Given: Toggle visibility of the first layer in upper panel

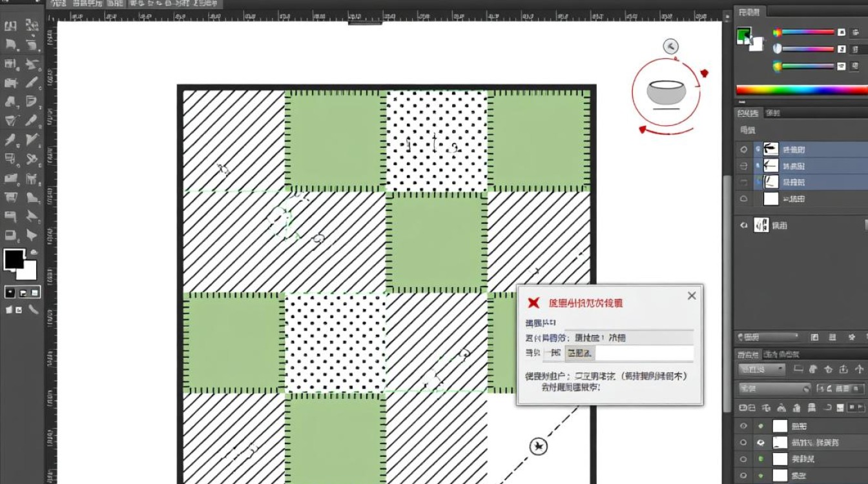Looking at the screenshot, I should coord(744,149).
